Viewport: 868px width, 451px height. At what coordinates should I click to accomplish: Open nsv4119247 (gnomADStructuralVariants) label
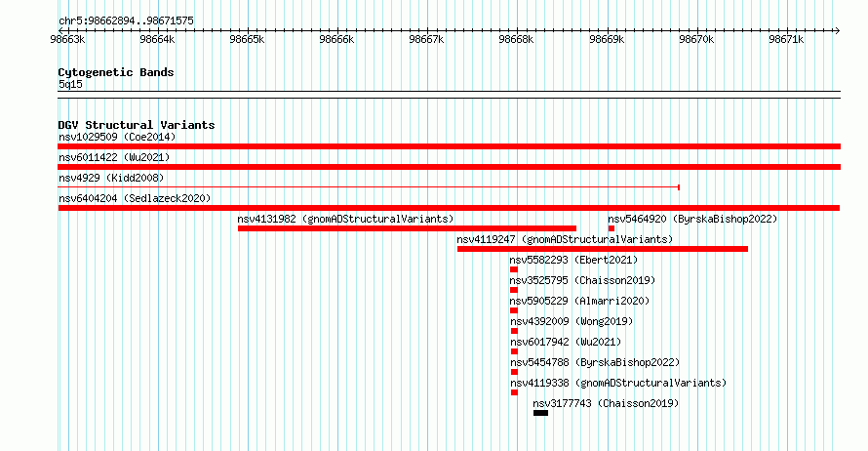tap(565, 239)
